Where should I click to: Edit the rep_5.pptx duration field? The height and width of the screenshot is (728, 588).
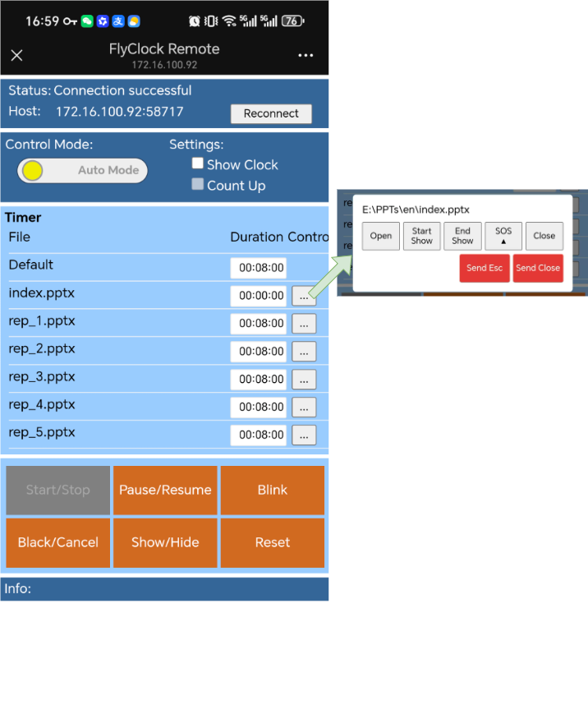pyautogui.click(x=259, y=435)
